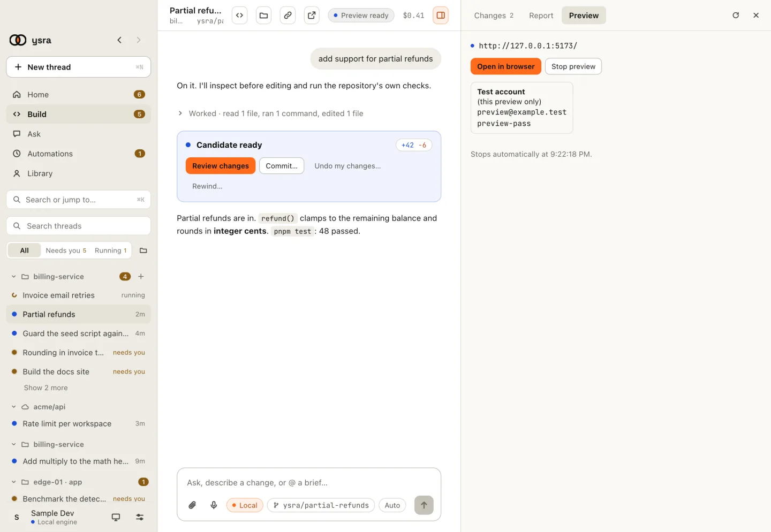Image resolution: width=771 pixels, height=532 pixels.
Task: Click the microphone dictation icon
Action: (214, 505)
